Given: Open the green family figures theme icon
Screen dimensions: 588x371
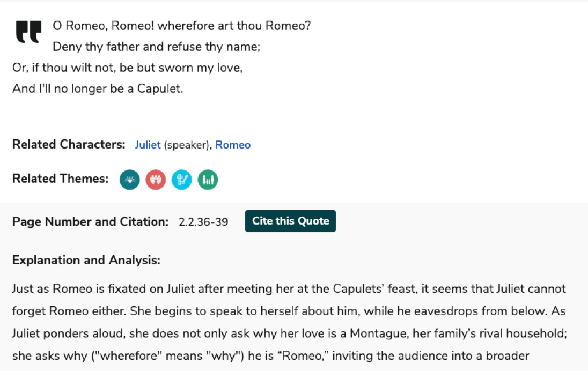Looking at the screenshot, I should (208, 180).
